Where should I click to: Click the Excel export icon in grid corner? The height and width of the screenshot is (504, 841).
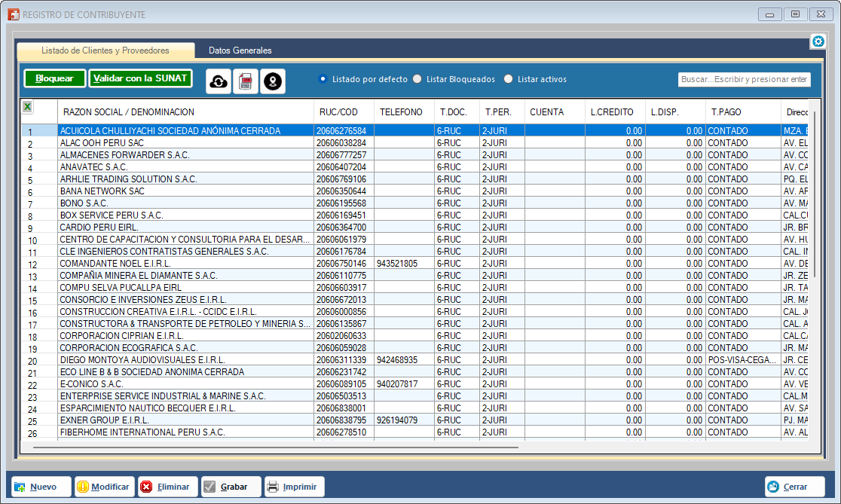(27, 107)
